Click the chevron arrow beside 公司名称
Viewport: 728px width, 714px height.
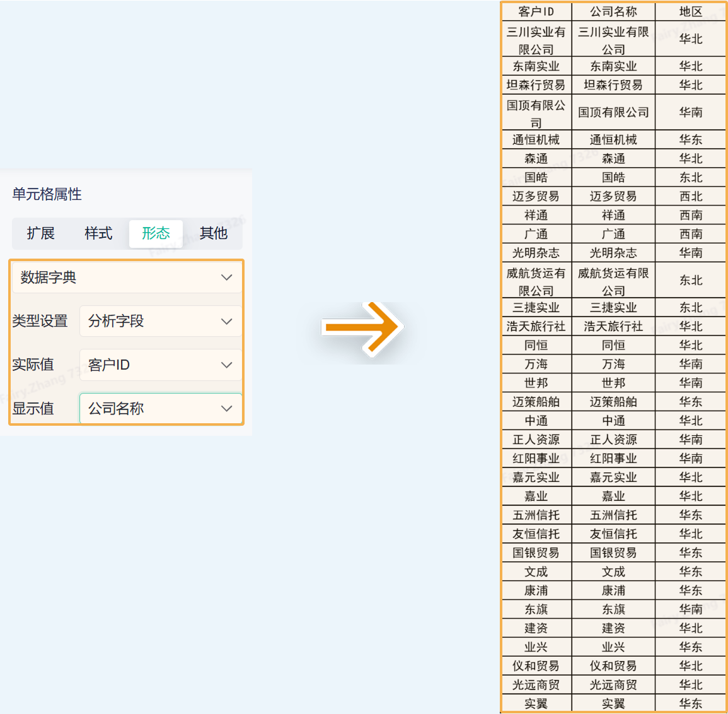click(x=226, y=408)
